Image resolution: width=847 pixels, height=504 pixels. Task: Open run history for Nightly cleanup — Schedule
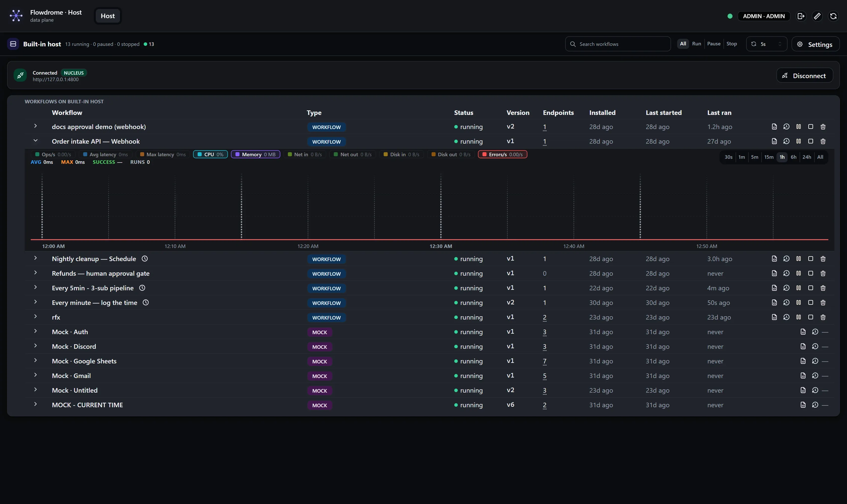click(x=786, y=259)
